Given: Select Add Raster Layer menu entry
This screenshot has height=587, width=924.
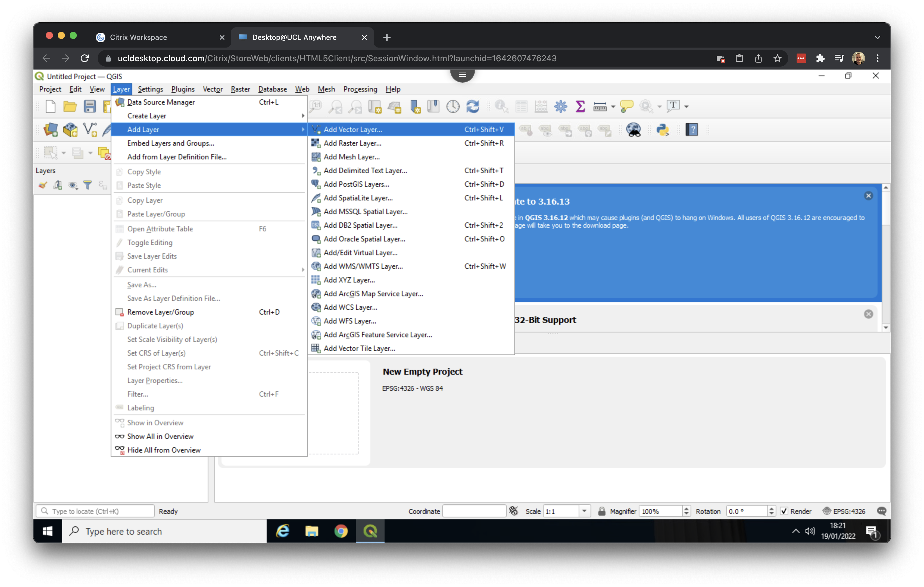Looking at the screenshot, I should pos(352,143).
